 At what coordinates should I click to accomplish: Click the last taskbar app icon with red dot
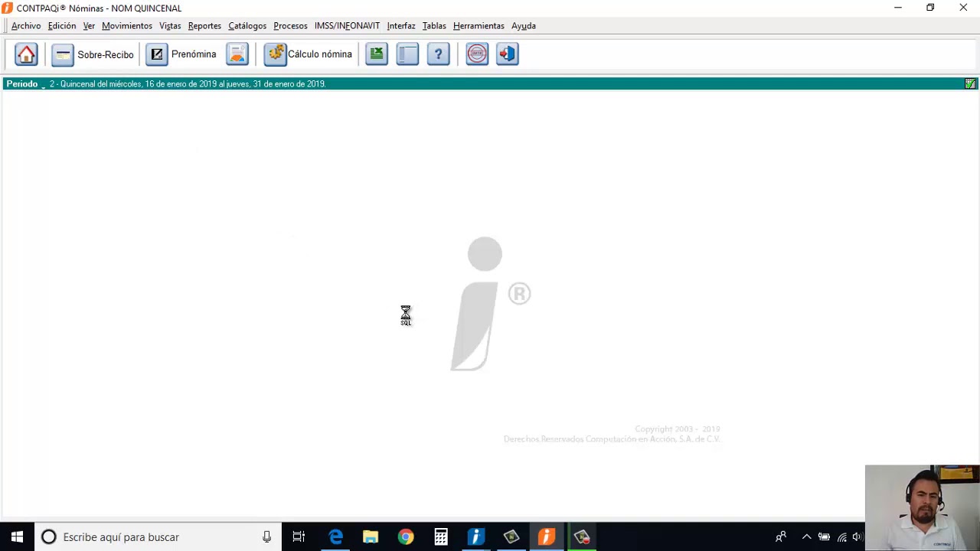[582, 537]
